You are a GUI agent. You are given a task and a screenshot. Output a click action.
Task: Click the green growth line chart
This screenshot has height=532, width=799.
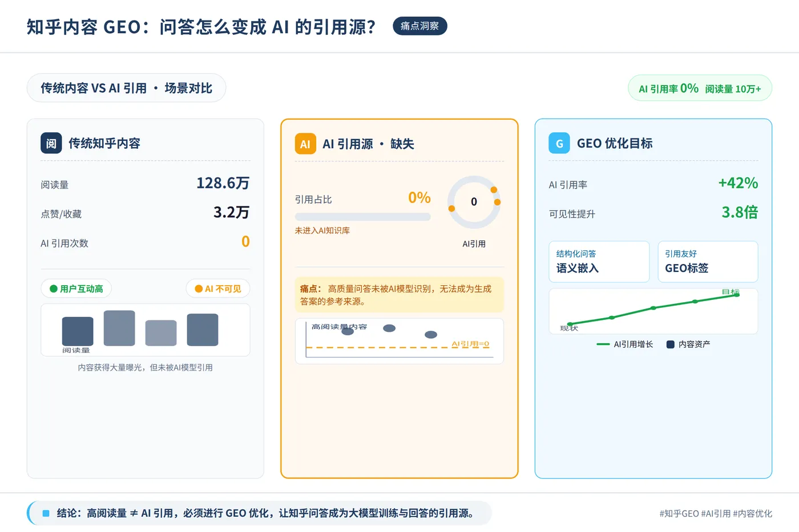tap(653, 311)
